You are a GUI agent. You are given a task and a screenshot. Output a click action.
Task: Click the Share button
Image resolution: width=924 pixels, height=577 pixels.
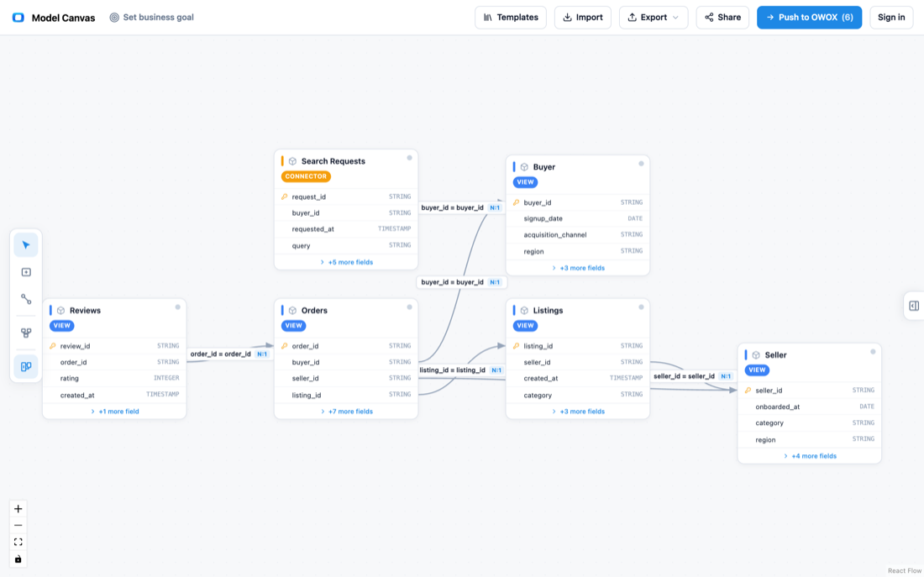722,18
